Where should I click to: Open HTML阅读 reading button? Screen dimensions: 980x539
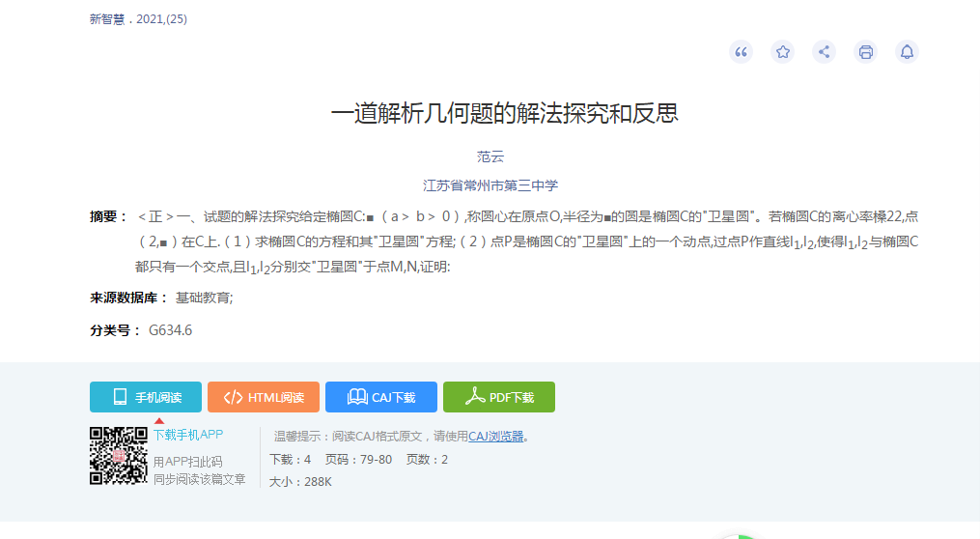(x=264, y=397)
